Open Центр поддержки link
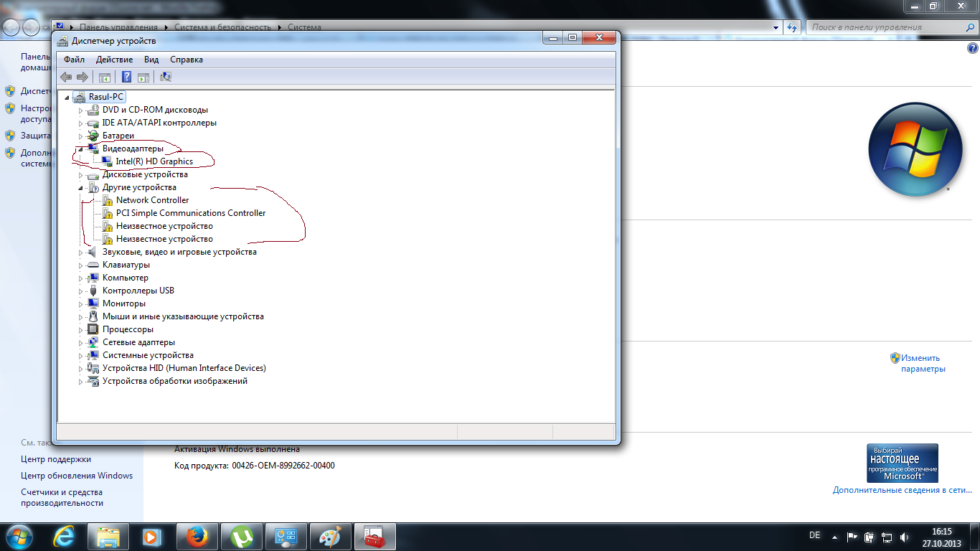The height and width of the screenshot is (551, 980). 56,459
